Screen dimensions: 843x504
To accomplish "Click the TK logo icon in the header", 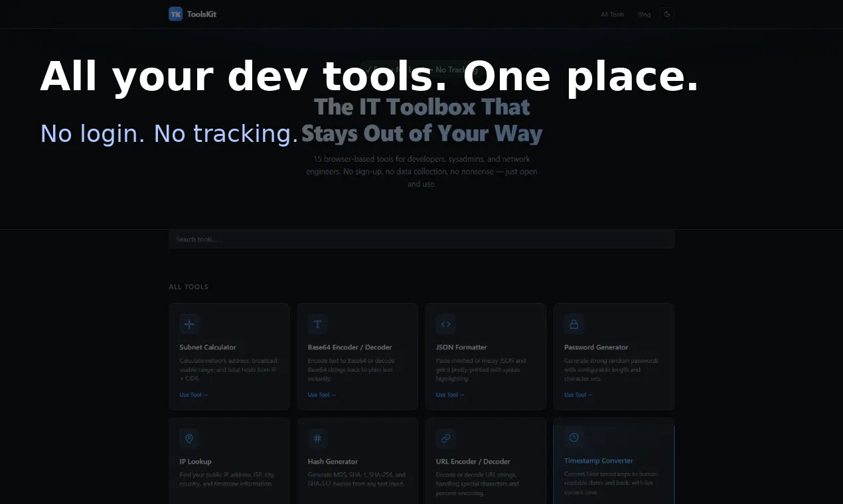I will 175,14.
